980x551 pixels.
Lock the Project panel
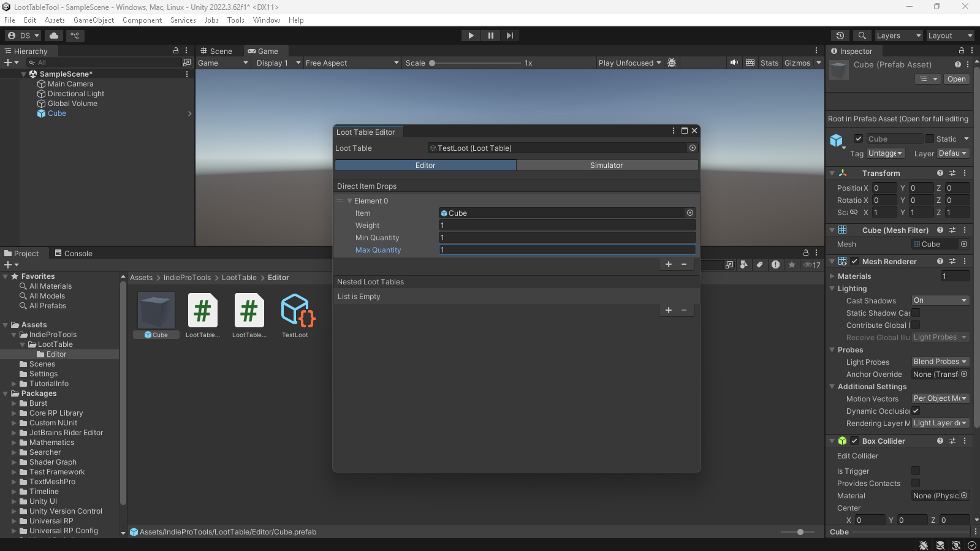pos(806,253)
